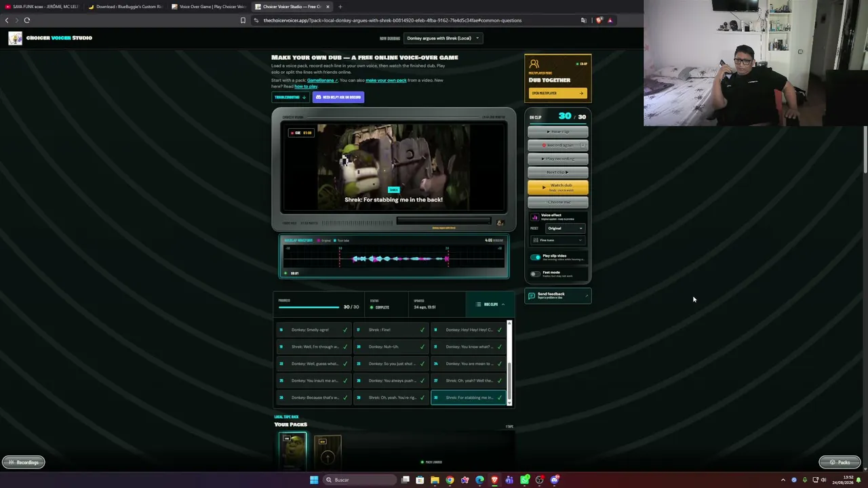This screenshot has width=868, height=488.
Task: Open the voice Preset dropdown set to Original
Action: pyautogui.click(x=566, y=228)
